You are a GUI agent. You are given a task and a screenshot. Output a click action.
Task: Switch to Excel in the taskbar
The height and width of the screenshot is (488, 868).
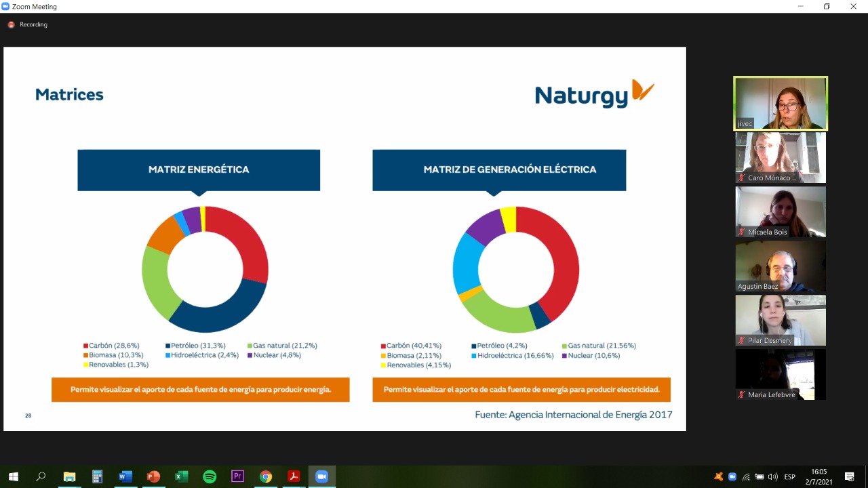pos(181,476)
